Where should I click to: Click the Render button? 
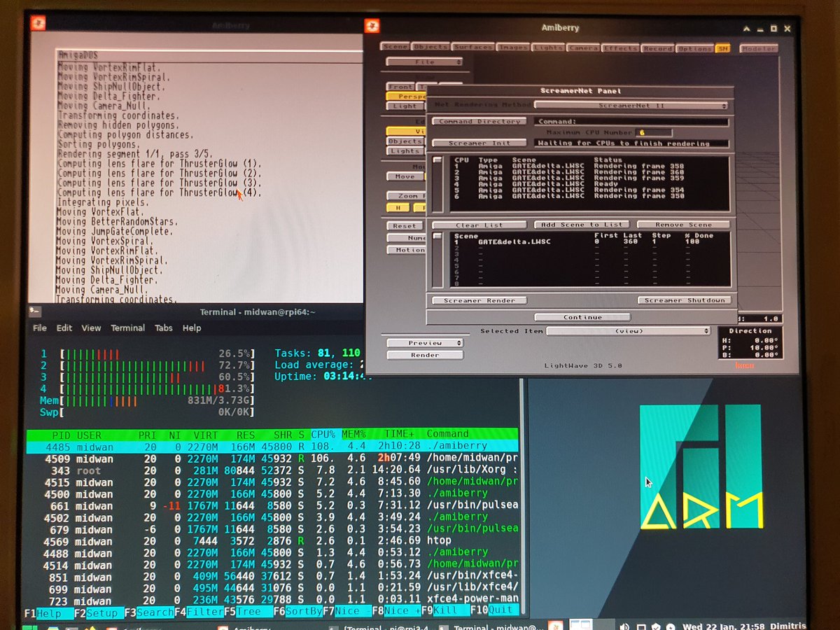tap(424, 355)
